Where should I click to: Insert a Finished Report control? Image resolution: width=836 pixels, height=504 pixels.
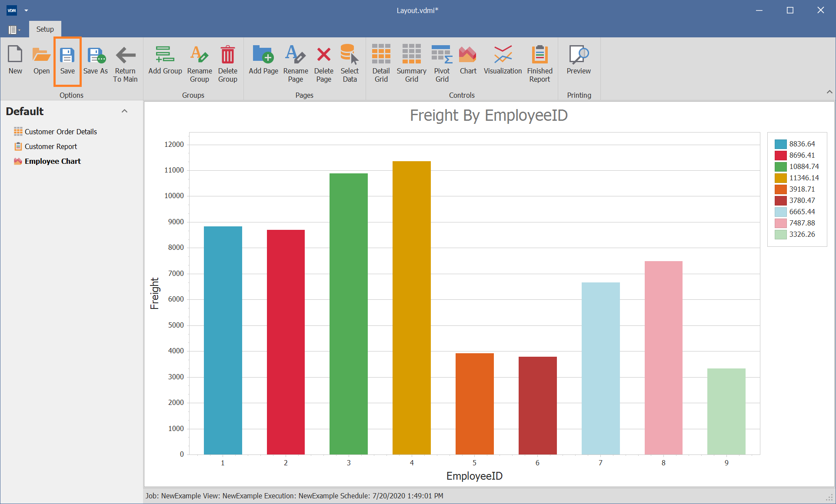(540, 64)
